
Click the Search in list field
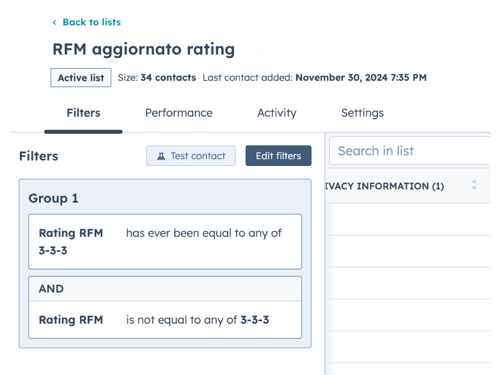coord(410,151)
